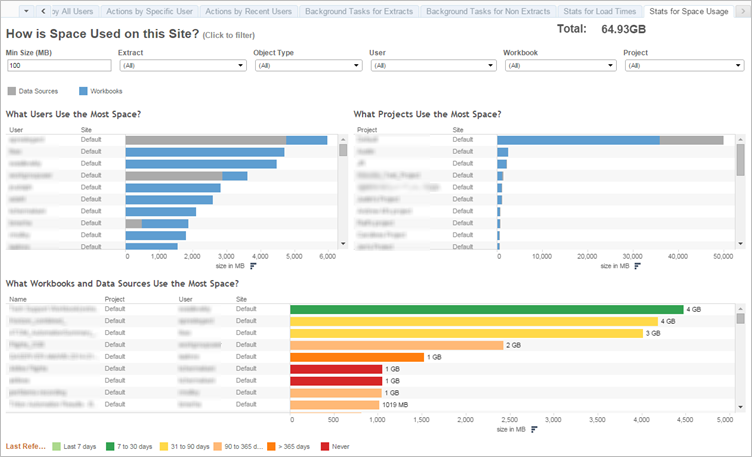This screenshot has height=457, width=752.
Task: Click sort icon under workbooks chart axis
Action: coord(534,429)
